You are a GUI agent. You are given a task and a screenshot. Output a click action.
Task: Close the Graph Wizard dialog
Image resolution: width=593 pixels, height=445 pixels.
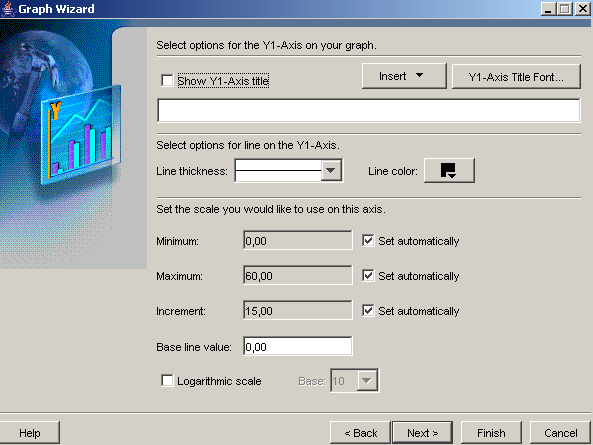[583, 9]
